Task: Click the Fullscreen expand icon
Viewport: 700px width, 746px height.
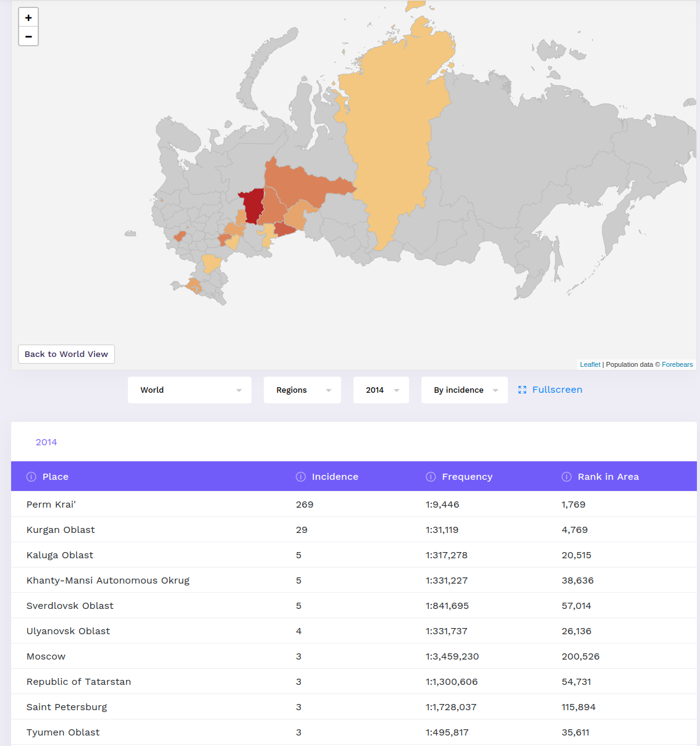Action: (x=522, y=390)
